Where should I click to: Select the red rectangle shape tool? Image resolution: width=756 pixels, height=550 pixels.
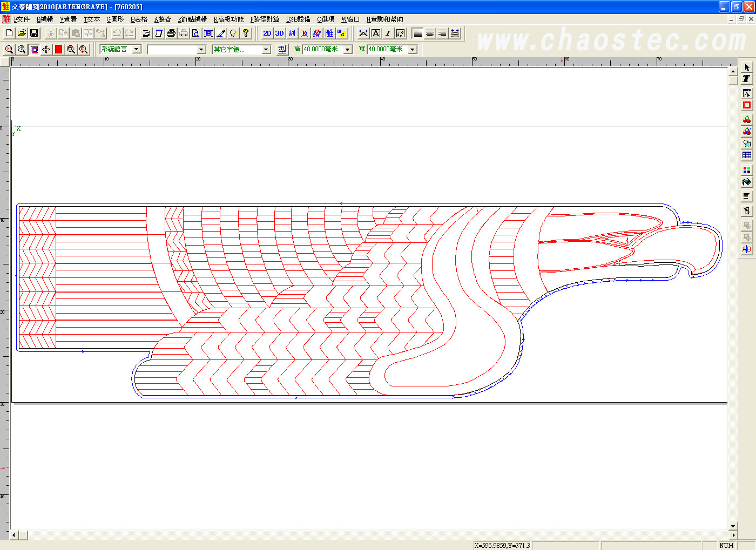coord(747,105)
